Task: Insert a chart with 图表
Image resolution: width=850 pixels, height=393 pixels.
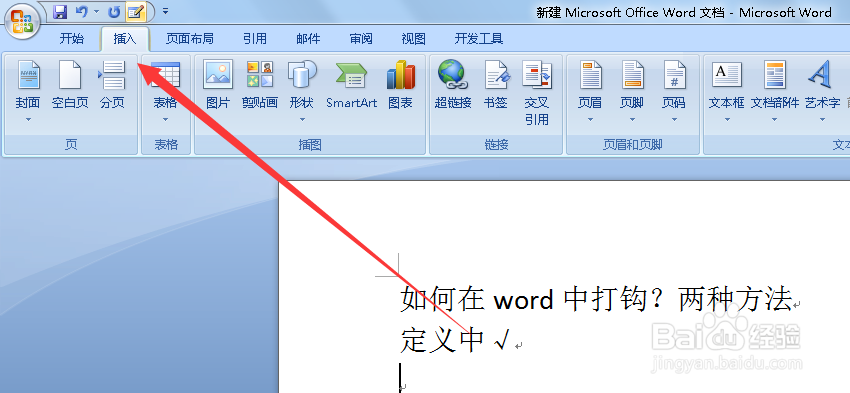Action: [401, 84]
